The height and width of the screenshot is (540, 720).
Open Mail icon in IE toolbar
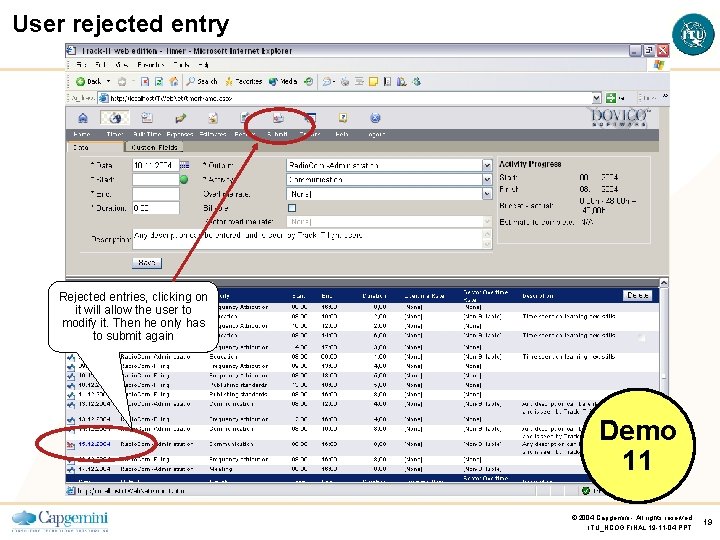pyautogui.click(x=328, y=82)
